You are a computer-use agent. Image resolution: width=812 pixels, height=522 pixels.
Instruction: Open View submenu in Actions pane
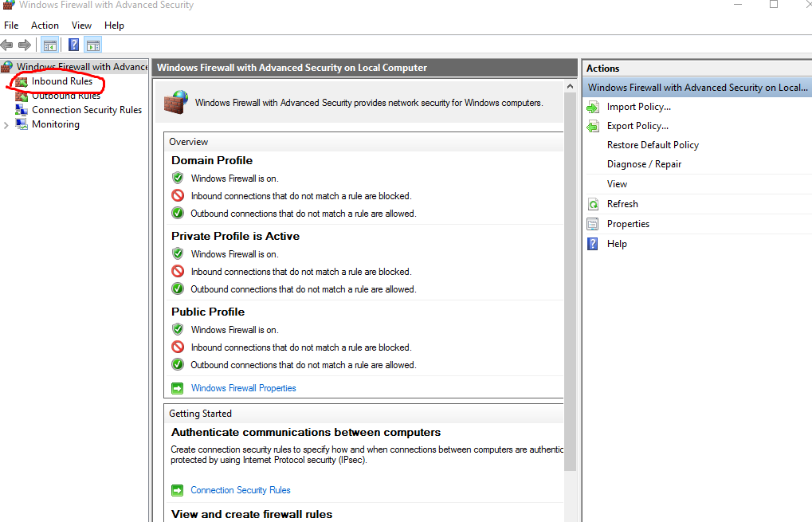pos(618,184)
